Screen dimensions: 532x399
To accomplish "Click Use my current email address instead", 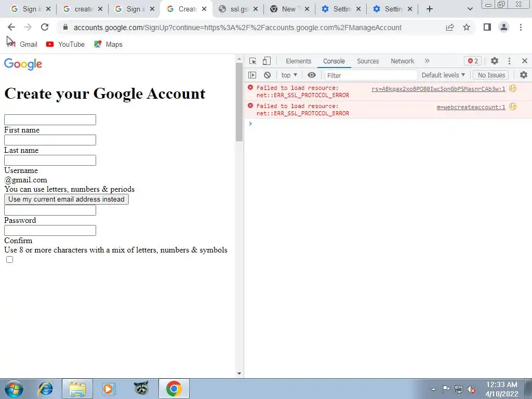I will coord(66,199).
